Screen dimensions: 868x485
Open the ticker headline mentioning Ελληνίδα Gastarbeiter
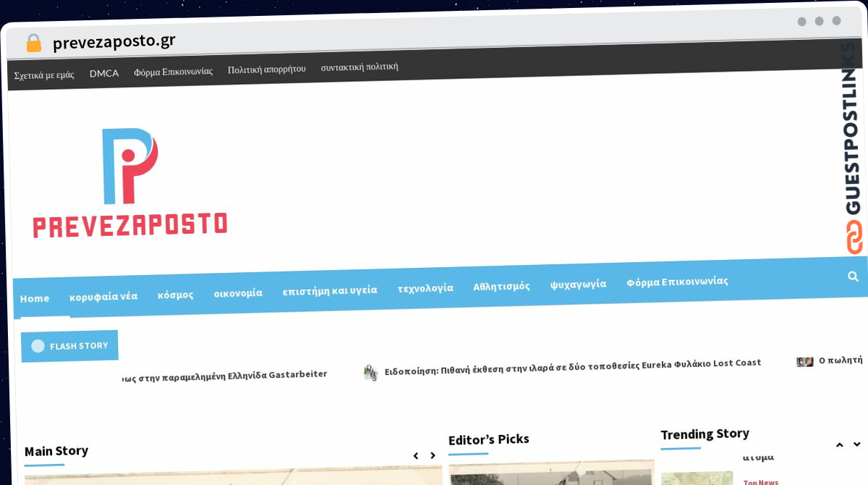[224, 375]
